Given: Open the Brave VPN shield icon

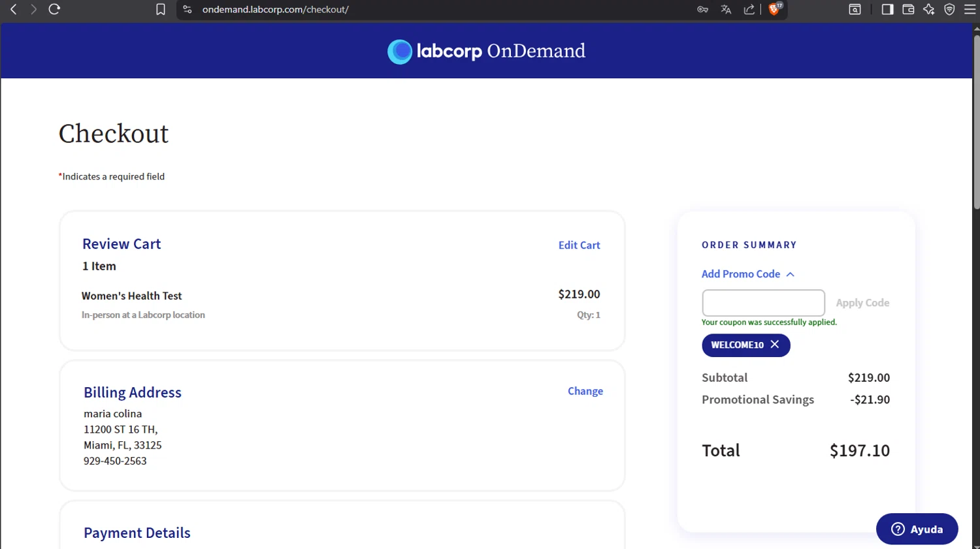Looking at the screenshot, I should 950,9.
